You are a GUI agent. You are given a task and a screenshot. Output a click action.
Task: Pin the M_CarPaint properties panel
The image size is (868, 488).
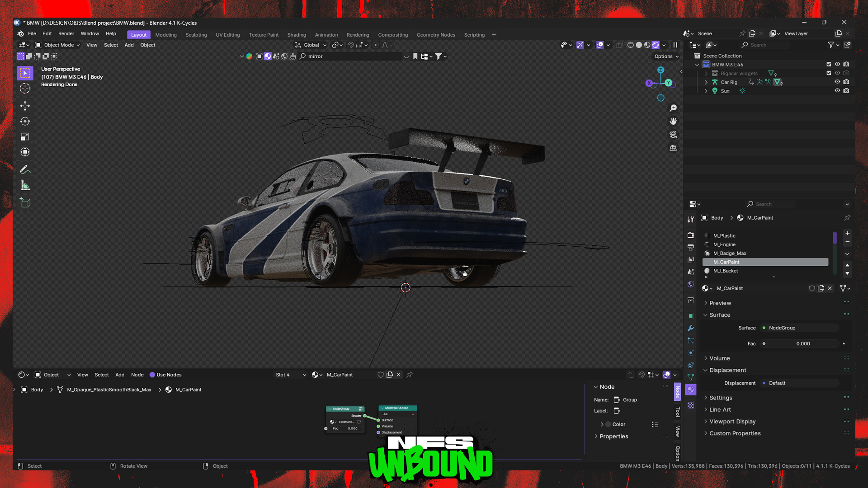[847, 218]
